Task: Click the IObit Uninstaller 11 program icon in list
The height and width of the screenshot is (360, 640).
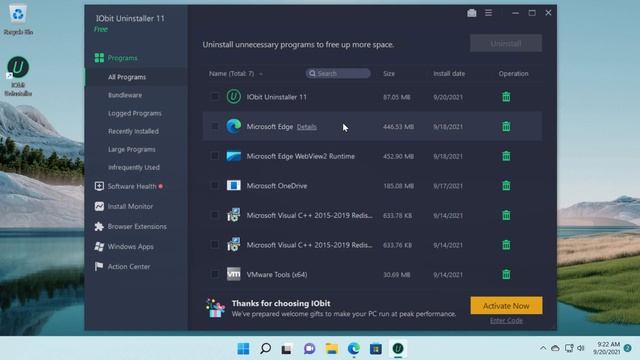Action: 233,97
